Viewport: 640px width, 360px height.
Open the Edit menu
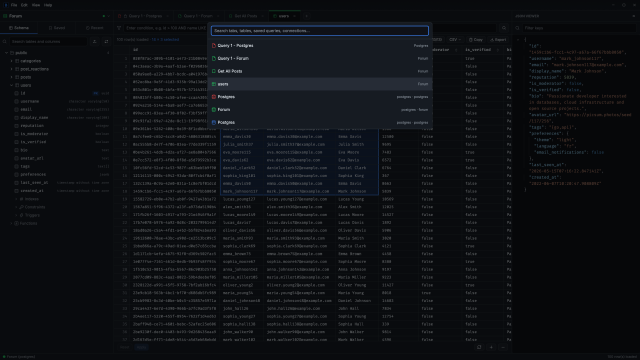click(24, 5)
